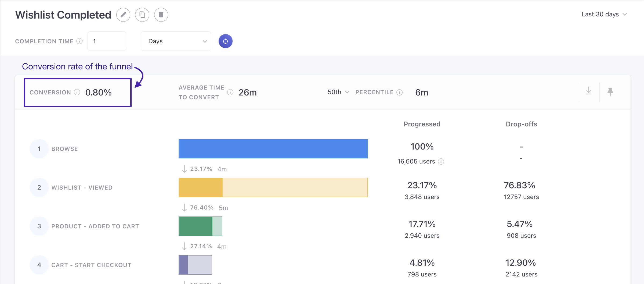This screenshot has height=284, width=644.
Task: Click the 76.40% step transition rate
Action: (202, 208)
